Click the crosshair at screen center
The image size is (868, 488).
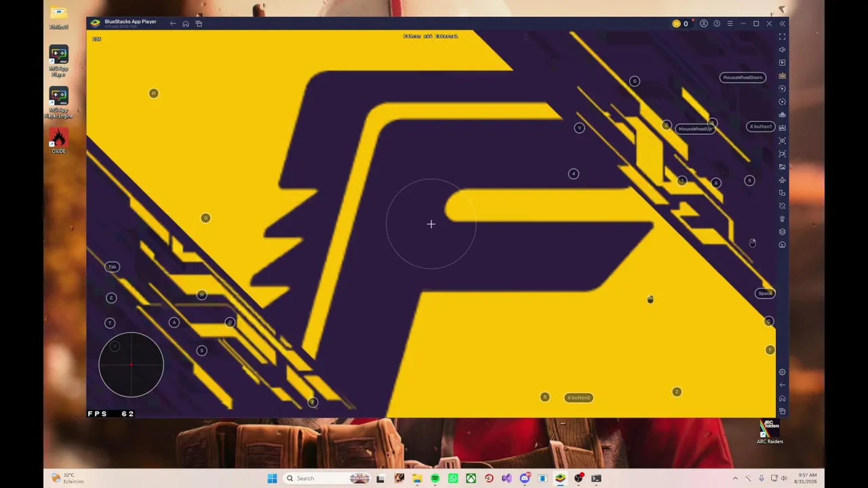pyautogui.click(x=431, y=224)
